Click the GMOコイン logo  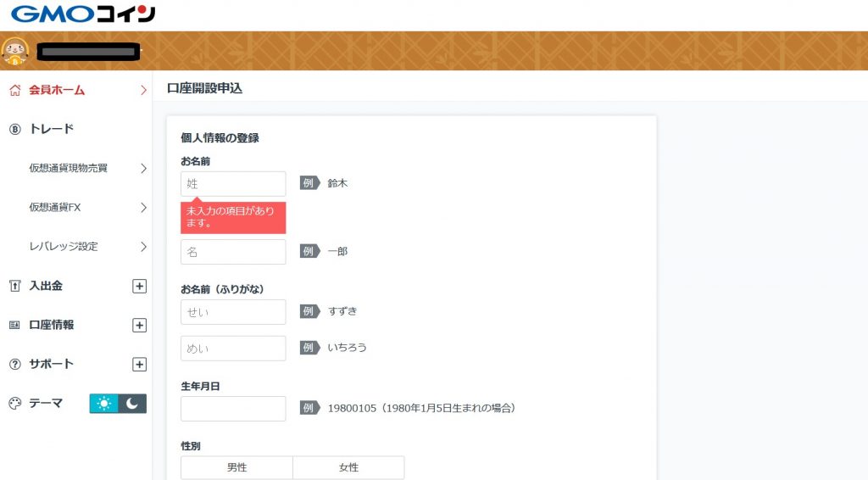[82, 14]
